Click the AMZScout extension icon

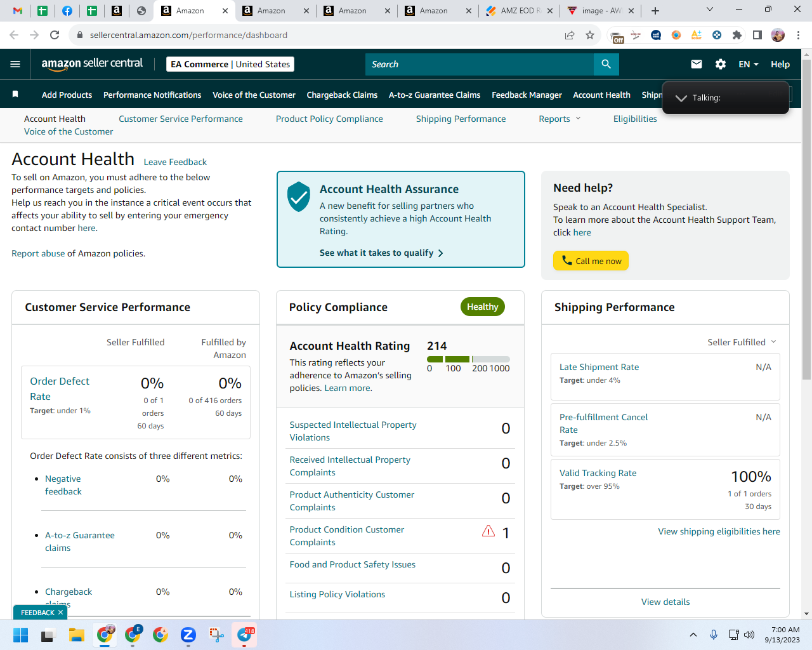coord(697,35)
